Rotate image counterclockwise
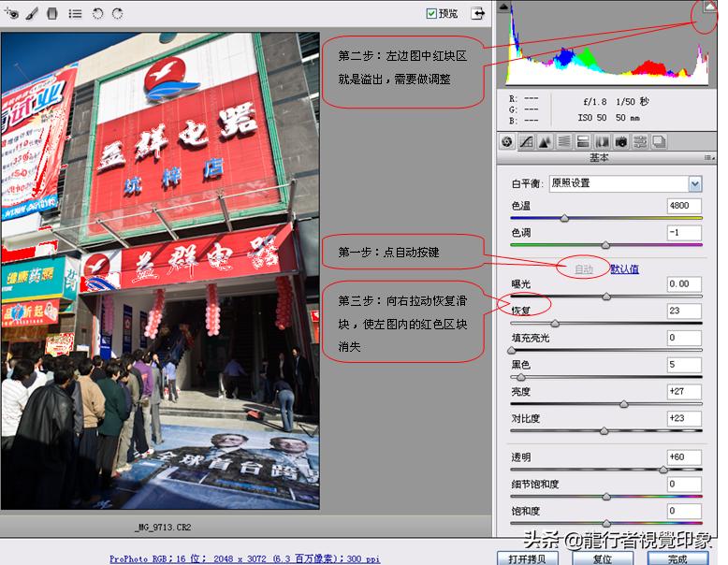 coord(97,13)
